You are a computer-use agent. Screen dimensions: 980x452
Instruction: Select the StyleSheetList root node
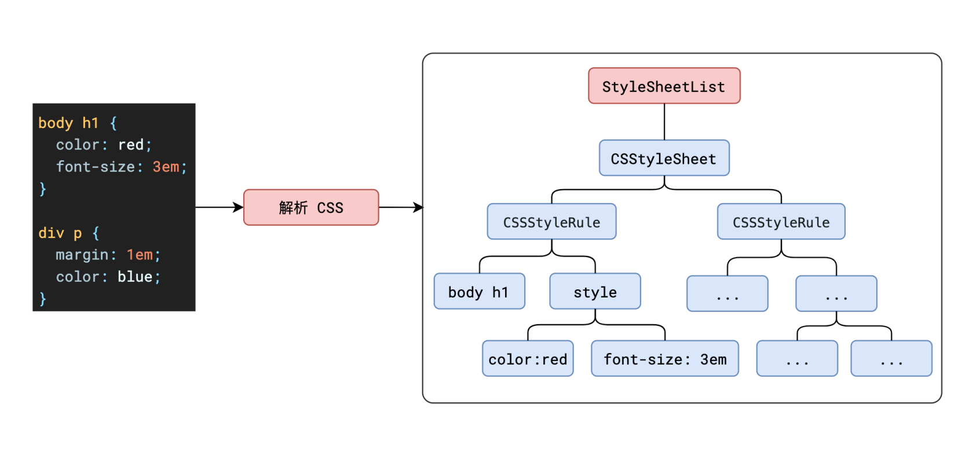pyautogui.click(x=664, y=86)
